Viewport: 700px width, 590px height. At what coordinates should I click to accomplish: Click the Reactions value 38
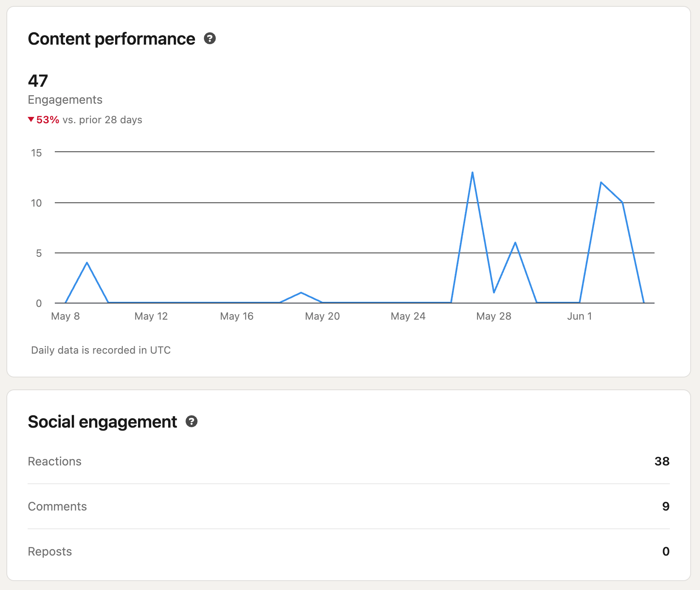tap(661, 461)
